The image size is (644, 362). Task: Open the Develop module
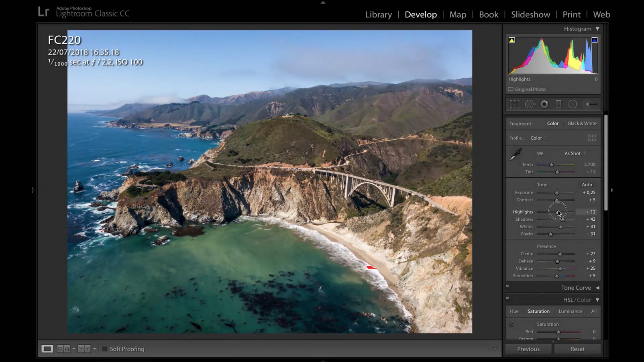pyautogui.click(x=421, y=14)
